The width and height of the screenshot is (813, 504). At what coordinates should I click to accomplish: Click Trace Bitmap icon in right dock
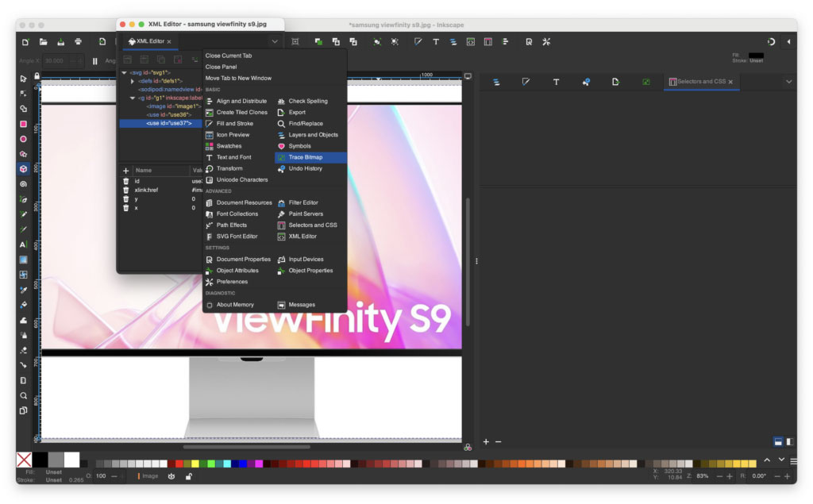click(x=646, y=82)
